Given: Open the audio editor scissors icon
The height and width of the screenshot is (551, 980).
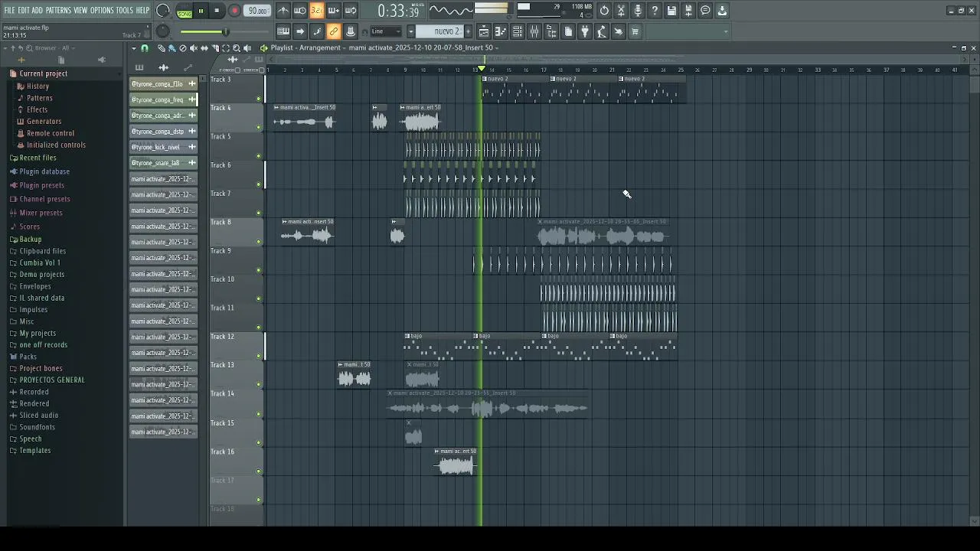Looking at the screenshot, I should pos(621,11).
